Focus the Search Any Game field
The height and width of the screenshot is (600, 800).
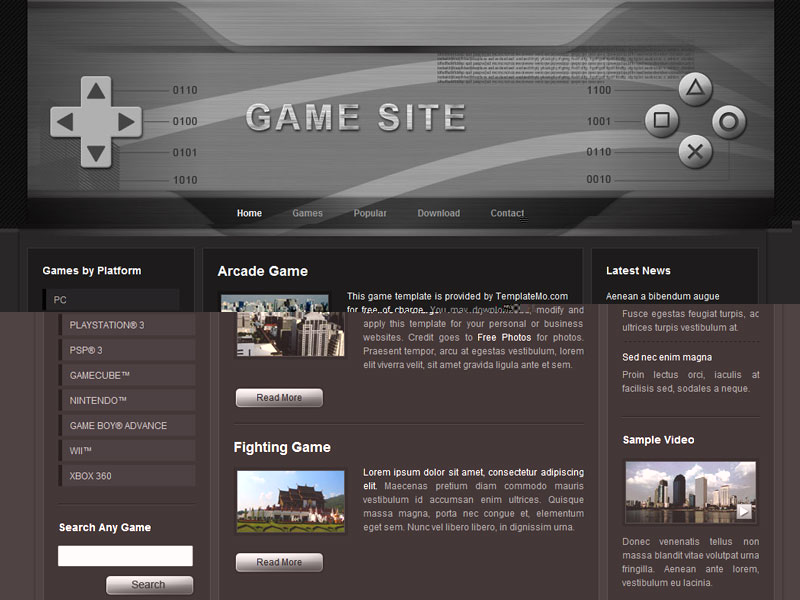coord(125,556)
